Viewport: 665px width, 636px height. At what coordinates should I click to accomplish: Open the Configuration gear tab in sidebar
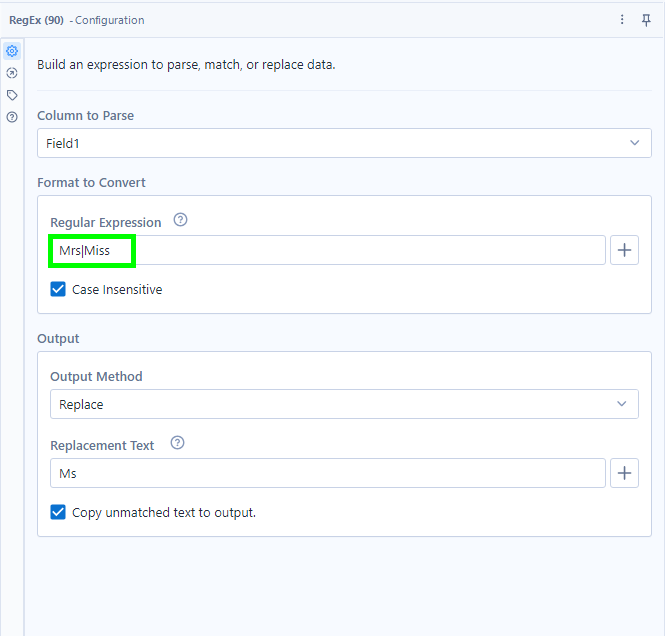[12, 51]
